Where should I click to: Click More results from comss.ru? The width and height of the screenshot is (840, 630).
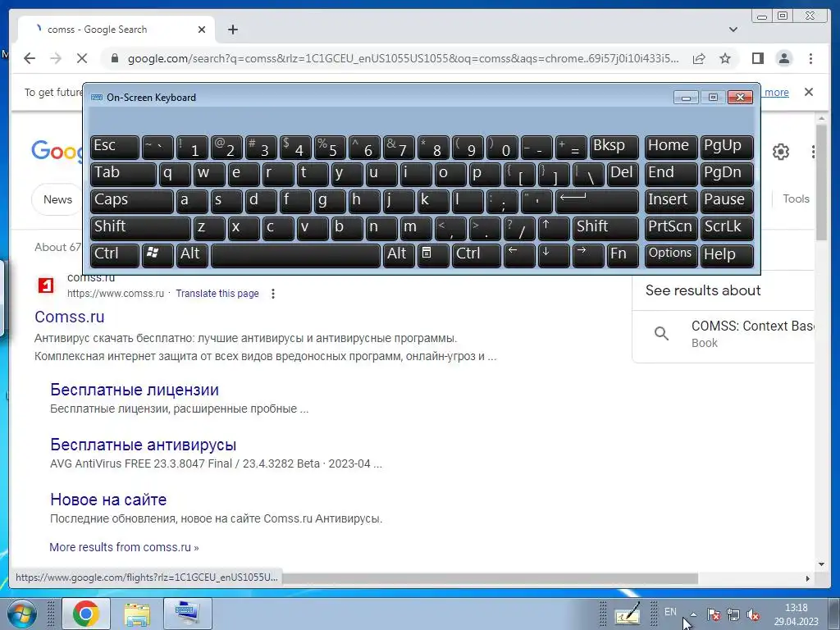(x=124, y=547)
